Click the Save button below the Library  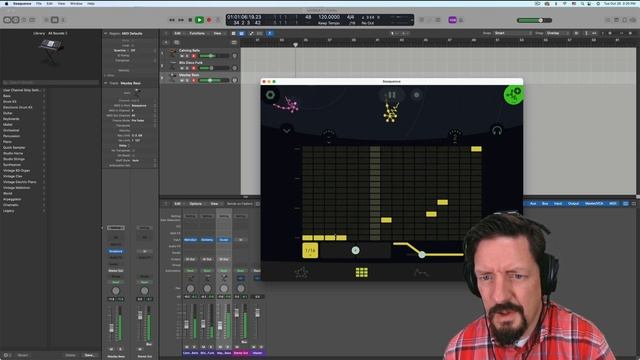pyautogui.click(x=89, y=355)
